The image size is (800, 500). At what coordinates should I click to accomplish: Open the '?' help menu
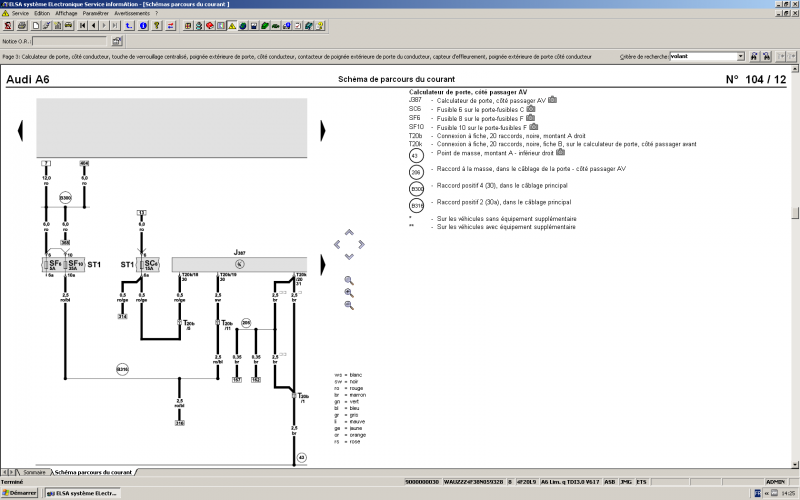click(157, 13)
